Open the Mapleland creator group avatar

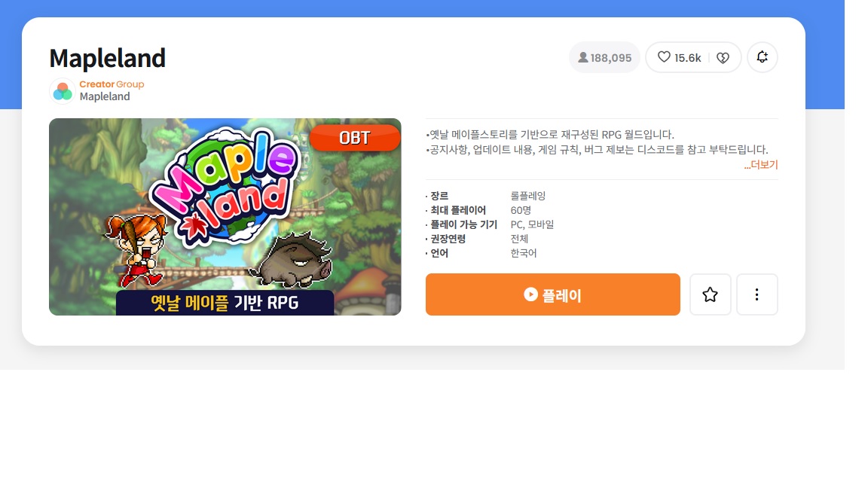coord(63,90)
